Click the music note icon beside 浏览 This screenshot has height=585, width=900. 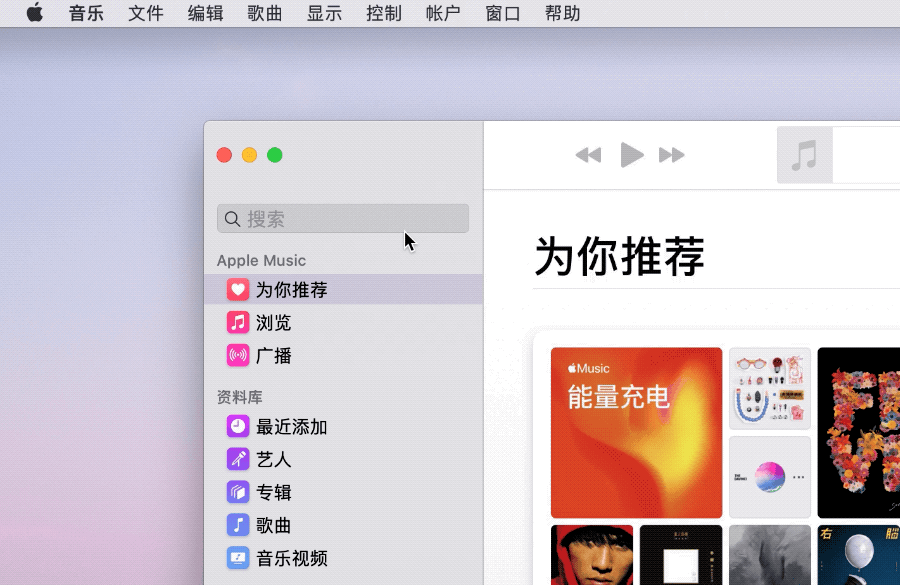(x=238, y=322)
